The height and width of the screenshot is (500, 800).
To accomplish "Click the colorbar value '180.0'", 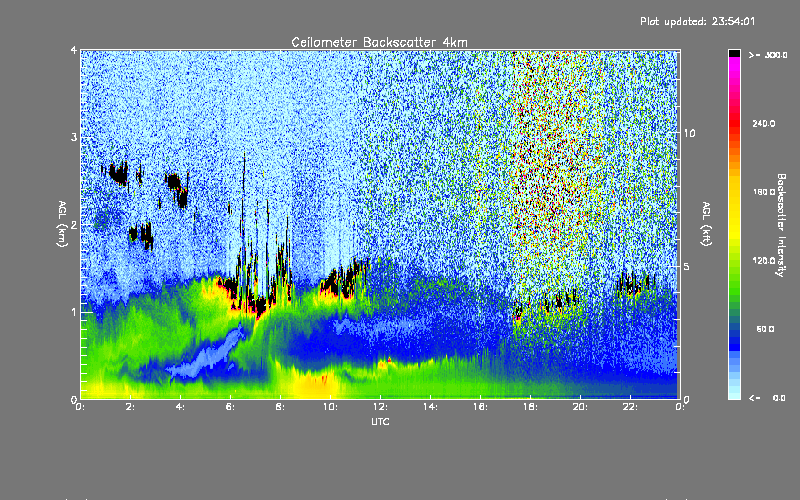I will click(x=764, y=192).
